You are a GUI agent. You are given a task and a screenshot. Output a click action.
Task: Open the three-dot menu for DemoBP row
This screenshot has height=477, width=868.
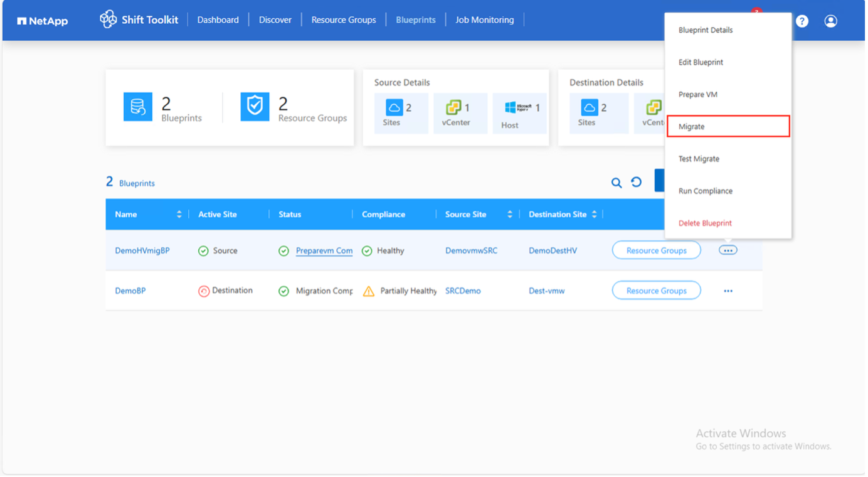pos(728,291)
